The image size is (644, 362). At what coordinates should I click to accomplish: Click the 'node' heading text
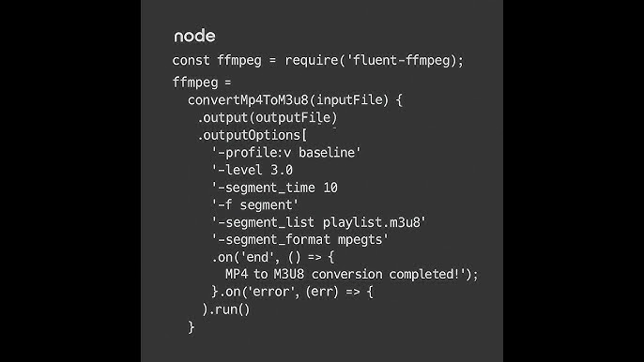point(194,37)
